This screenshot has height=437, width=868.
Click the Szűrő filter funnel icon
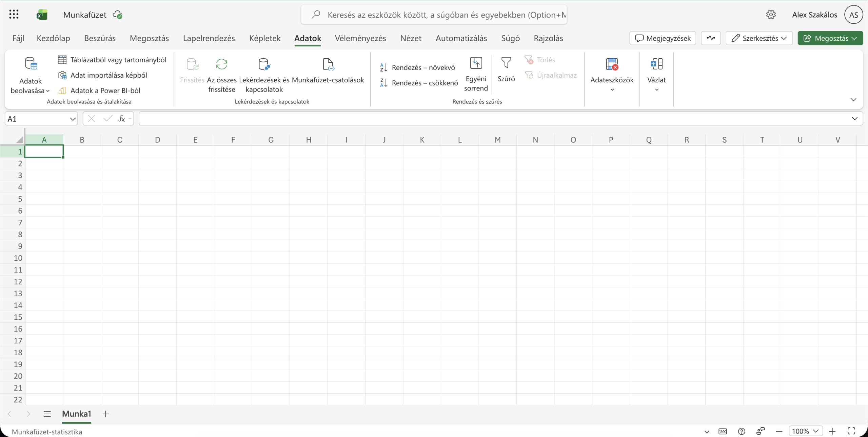[506, 63]
